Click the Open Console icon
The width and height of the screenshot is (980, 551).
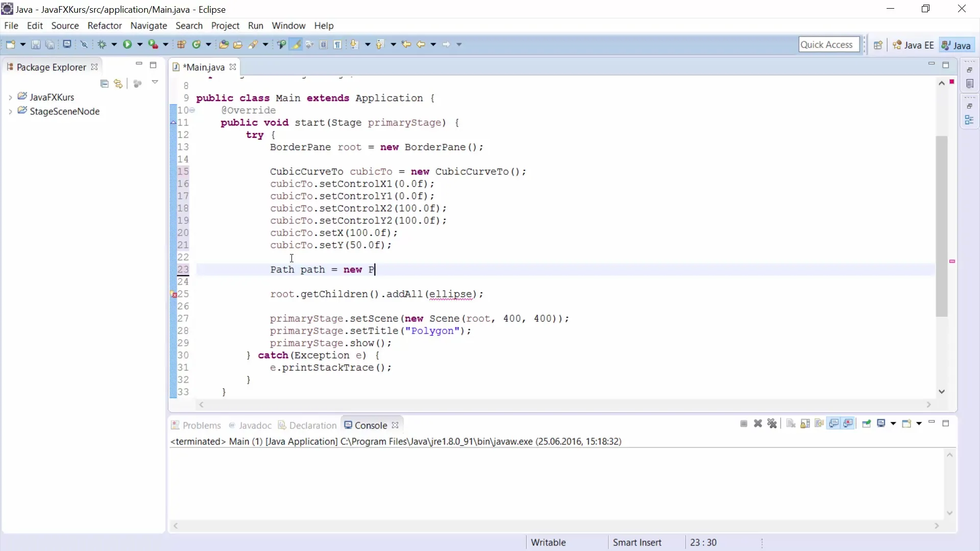pos(906,424)
